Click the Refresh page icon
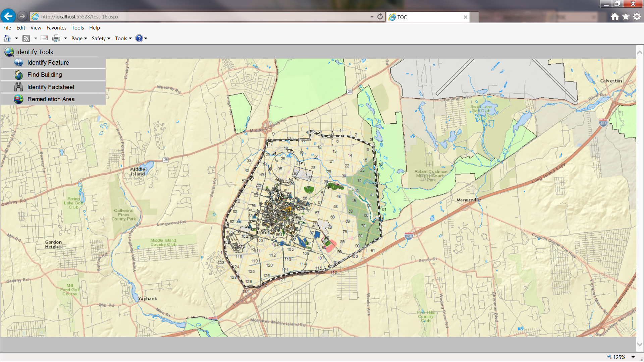Viewport: 644px width, 362px height. pos(380,16)
